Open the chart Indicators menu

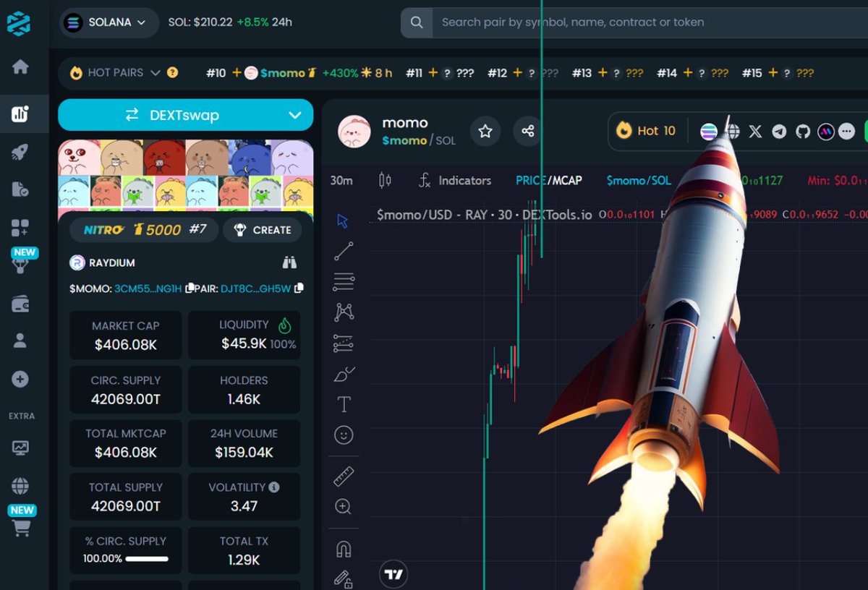455,181
